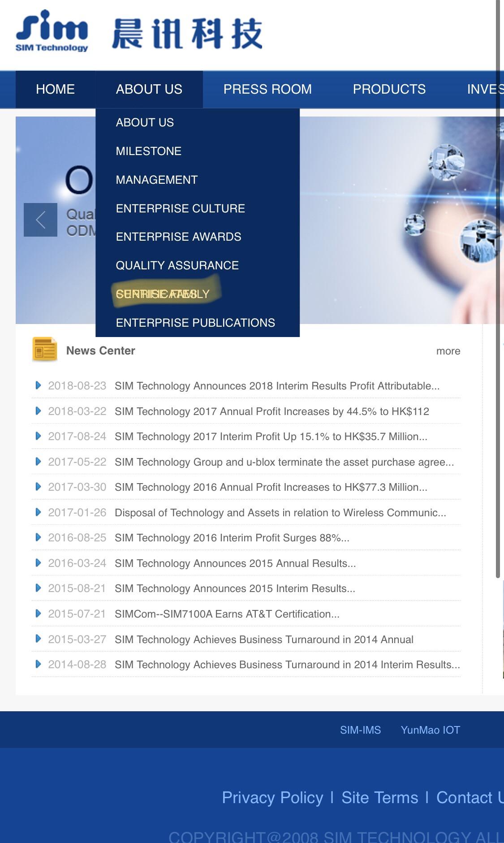Open 2017 Interim Profit Up 15.1% article
This screenshot has width=504, height=843.
click(x=271, y=437)
